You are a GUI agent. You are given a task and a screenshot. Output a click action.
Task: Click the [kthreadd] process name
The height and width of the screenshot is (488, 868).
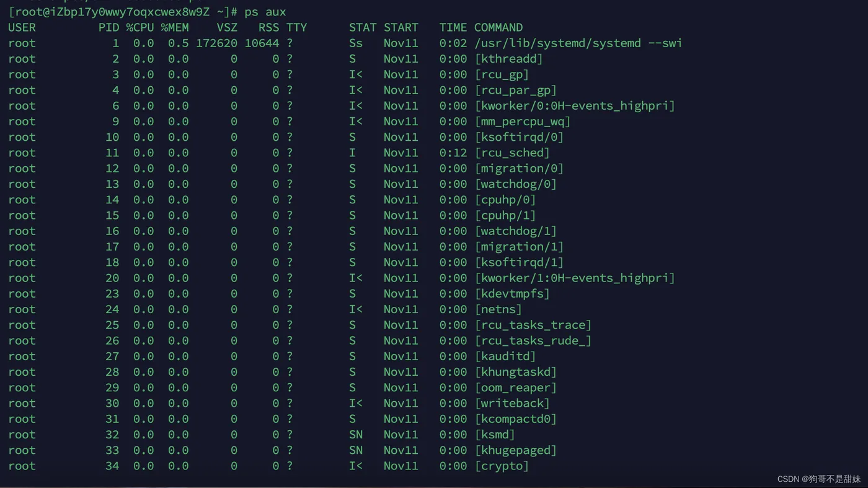508,59
